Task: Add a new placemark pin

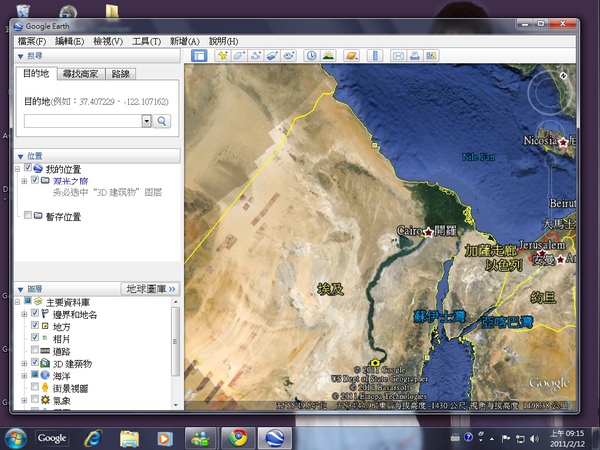Action: [222, 56]
